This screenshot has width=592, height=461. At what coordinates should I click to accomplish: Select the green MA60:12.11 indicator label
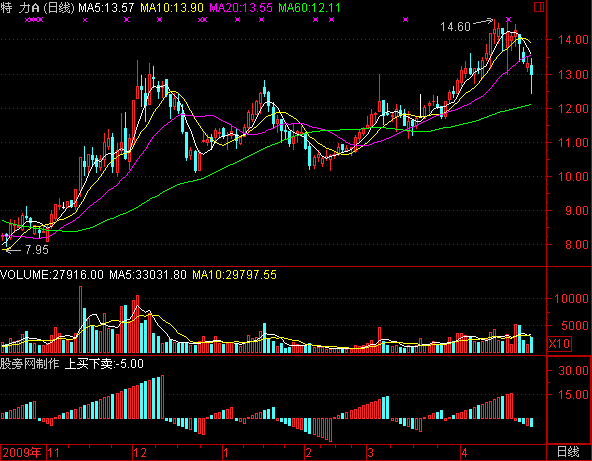(x=309, y=8)
